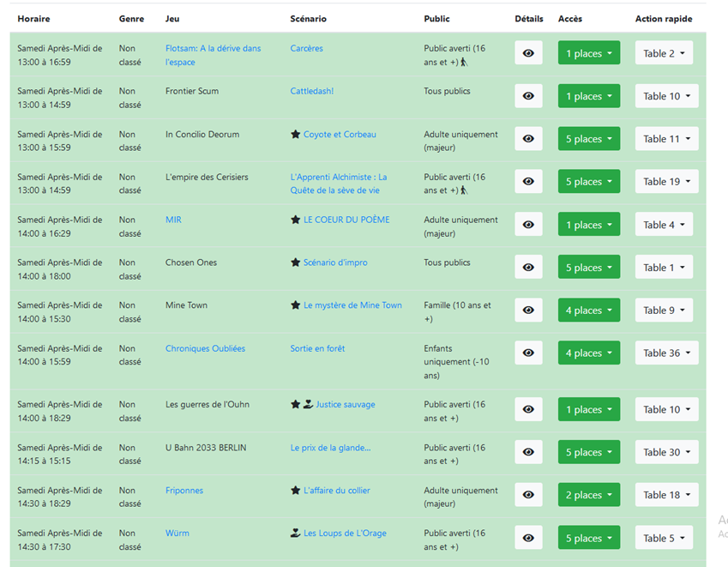This screenshot has height=567, width=728.
Task: Click the star icon beside Coyote et Corbeau
Action: [296, 135]
